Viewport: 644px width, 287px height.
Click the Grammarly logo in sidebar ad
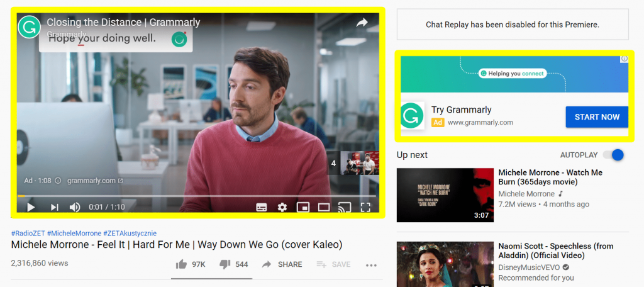pyautogui.click(x=412, y=117)
